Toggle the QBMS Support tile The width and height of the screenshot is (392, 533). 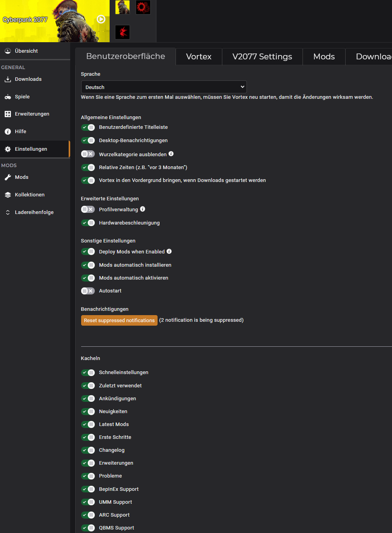88,528
